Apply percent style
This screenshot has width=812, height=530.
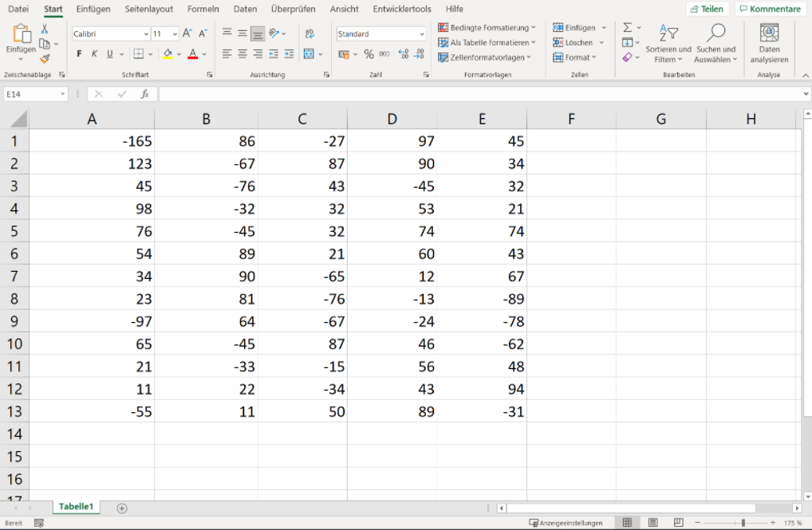point(369,54)
